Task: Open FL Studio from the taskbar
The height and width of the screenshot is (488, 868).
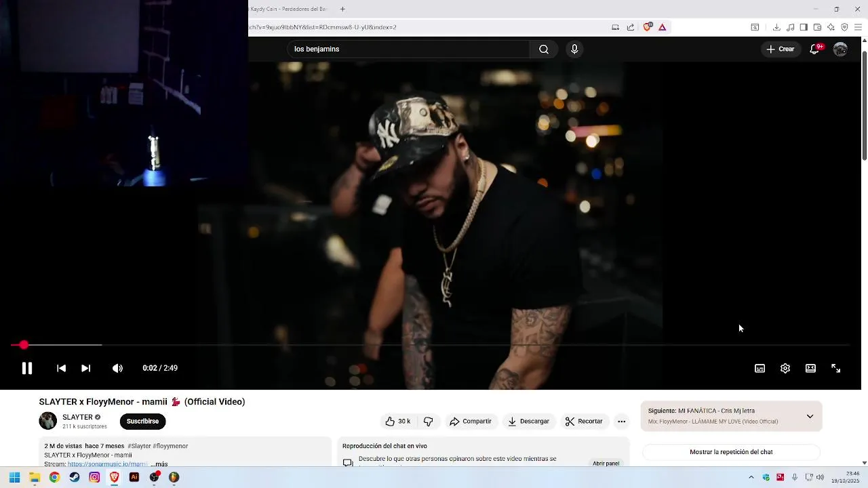Action: pos(174,477)
